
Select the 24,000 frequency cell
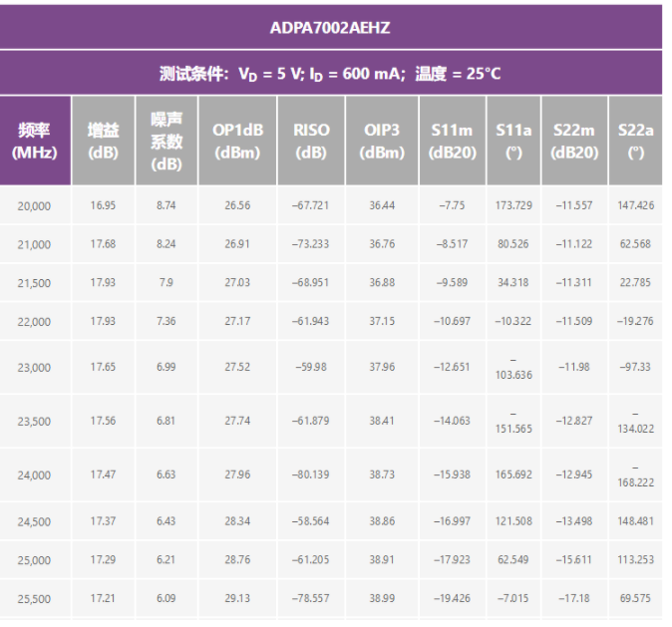tap(34, 474)
